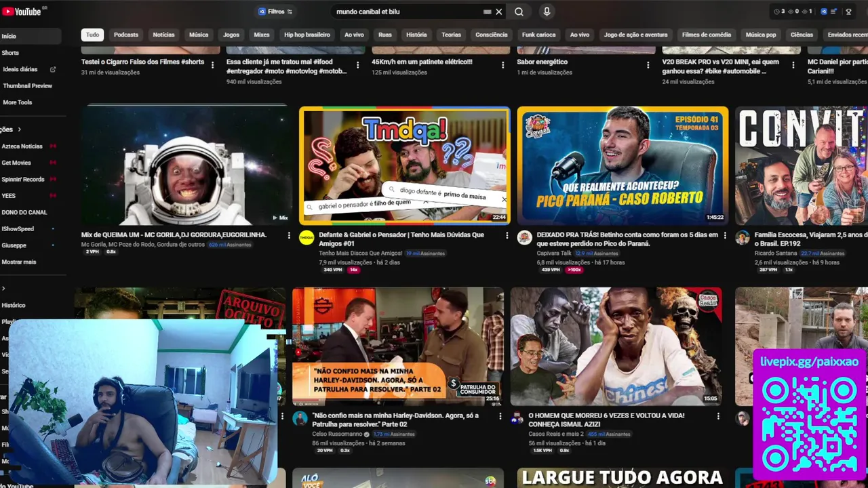Expand the section chevron above Histórico
Screen dimensions: 868x488
(x=3, y=289)
